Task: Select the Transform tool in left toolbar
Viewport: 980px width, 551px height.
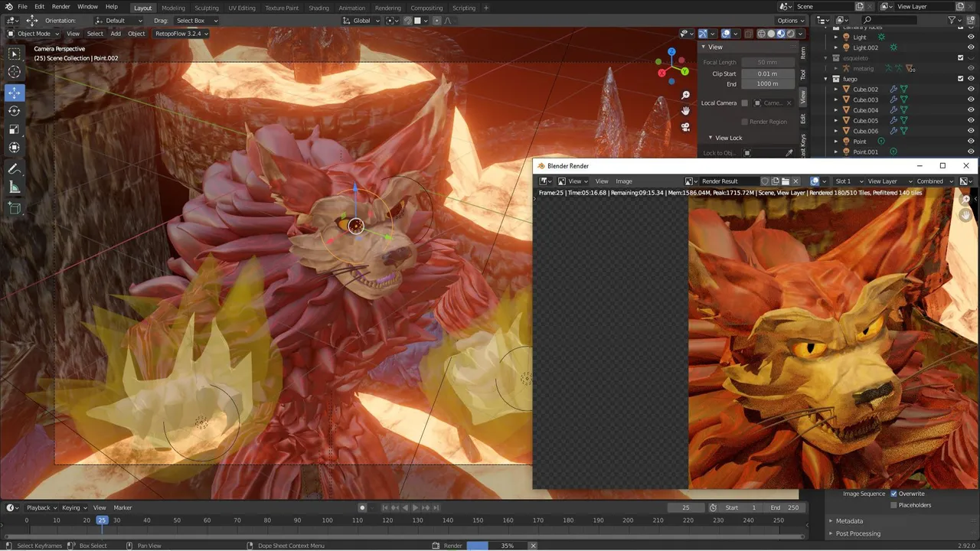Action: (x=15, y=148)
